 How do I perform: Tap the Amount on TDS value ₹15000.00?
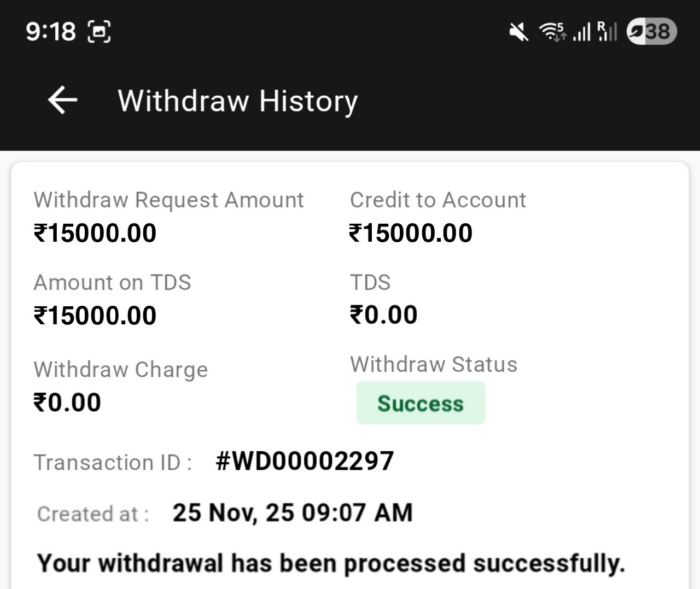pyautogui.click(x=95, y=316)
